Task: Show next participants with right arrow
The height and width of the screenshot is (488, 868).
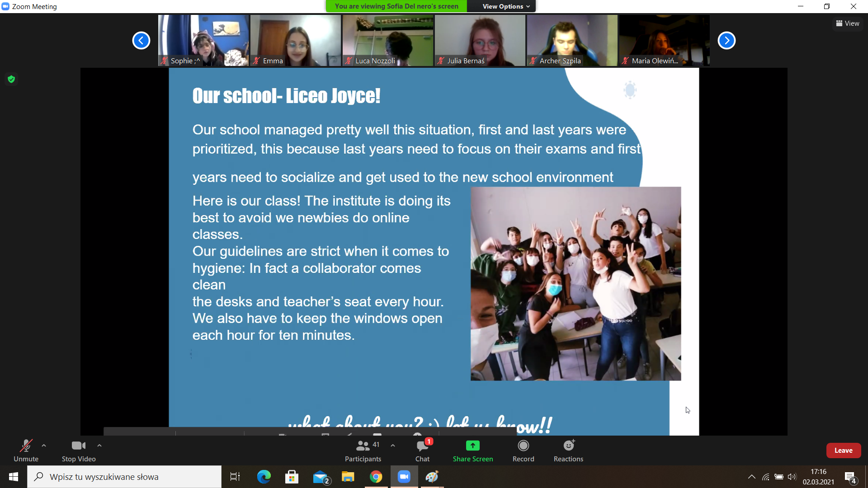Action: [x=726, y=41]
